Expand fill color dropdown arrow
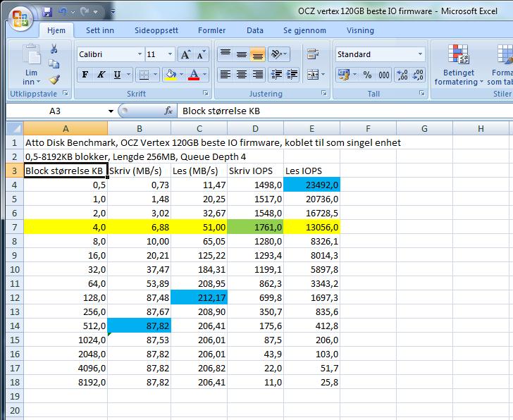 click(x=182, y=75)
